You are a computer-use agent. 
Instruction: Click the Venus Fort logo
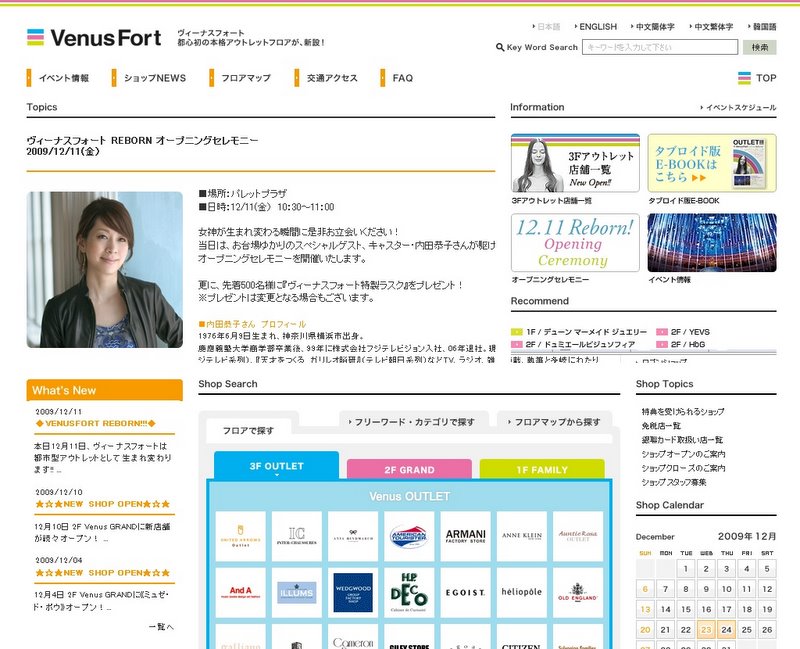[x=94, y=37]
